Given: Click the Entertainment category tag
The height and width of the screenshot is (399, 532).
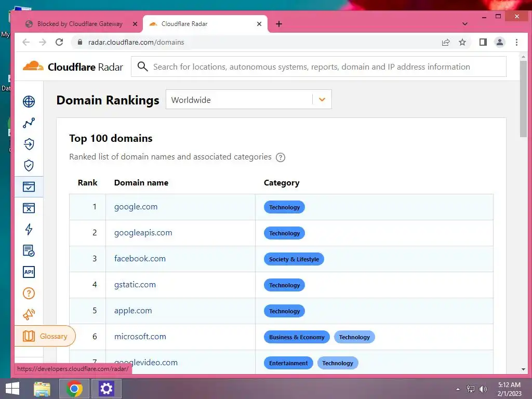Looking at the screenshot, I should (x=288, y=363).
